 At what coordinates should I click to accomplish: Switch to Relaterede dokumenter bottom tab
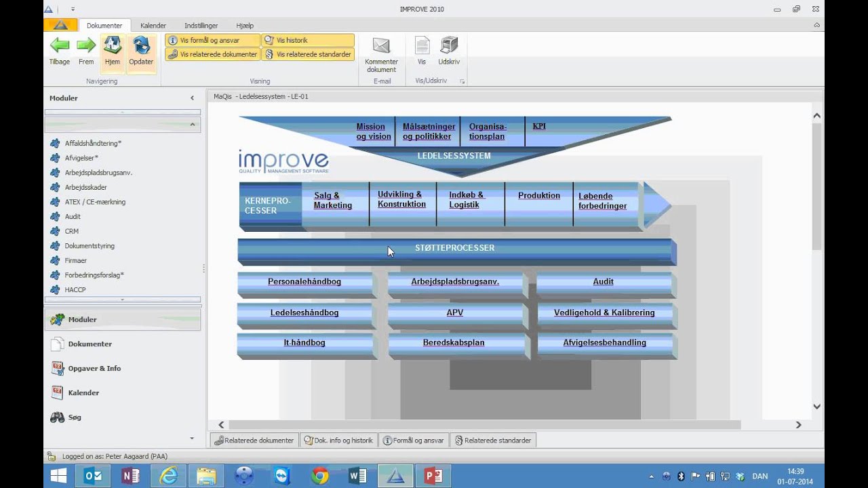(x=254, y=441)
